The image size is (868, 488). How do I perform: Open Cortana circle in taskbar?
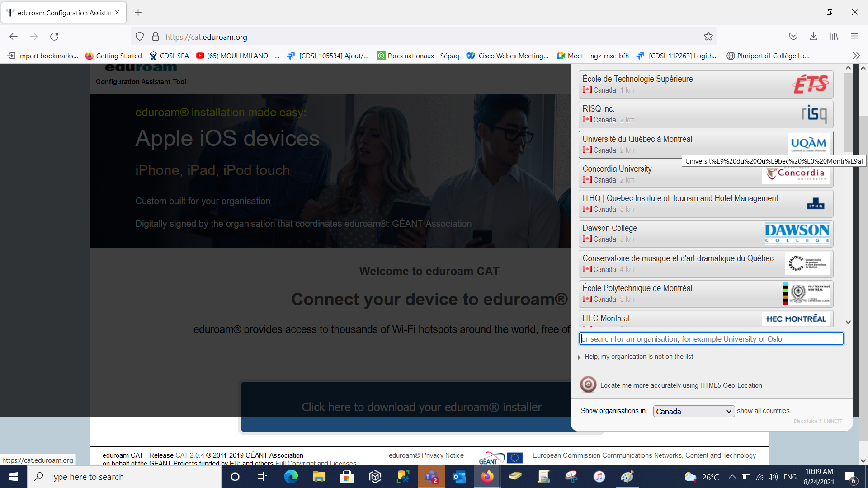[x=235, y=477]
